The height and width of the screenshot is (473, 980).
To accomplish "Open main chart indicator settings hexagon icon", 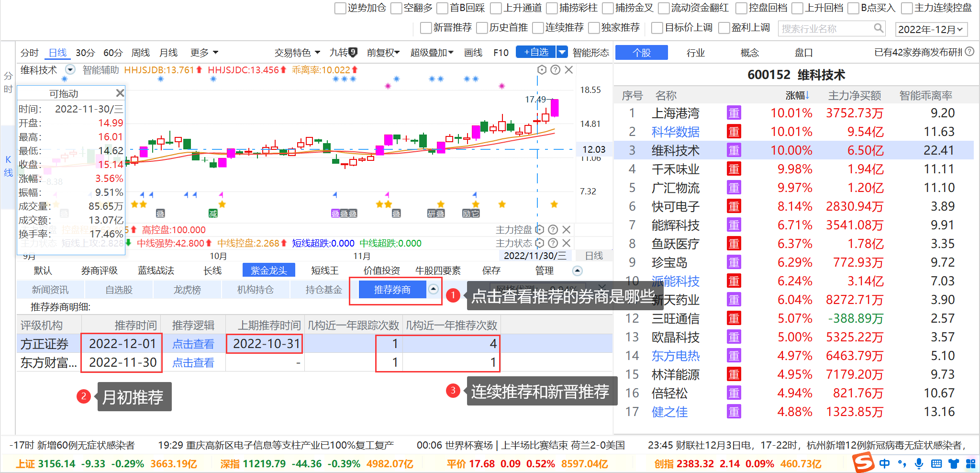I will tap(542, 70).
